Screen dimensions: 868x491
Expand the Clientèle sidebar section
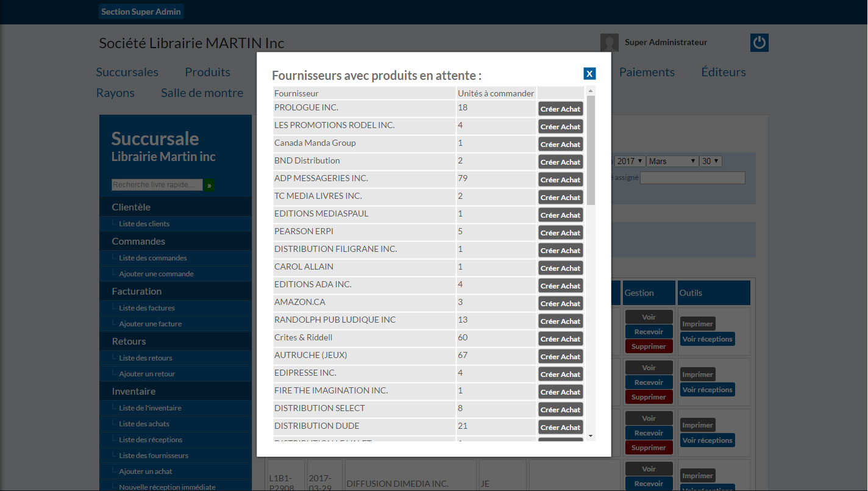176,207
